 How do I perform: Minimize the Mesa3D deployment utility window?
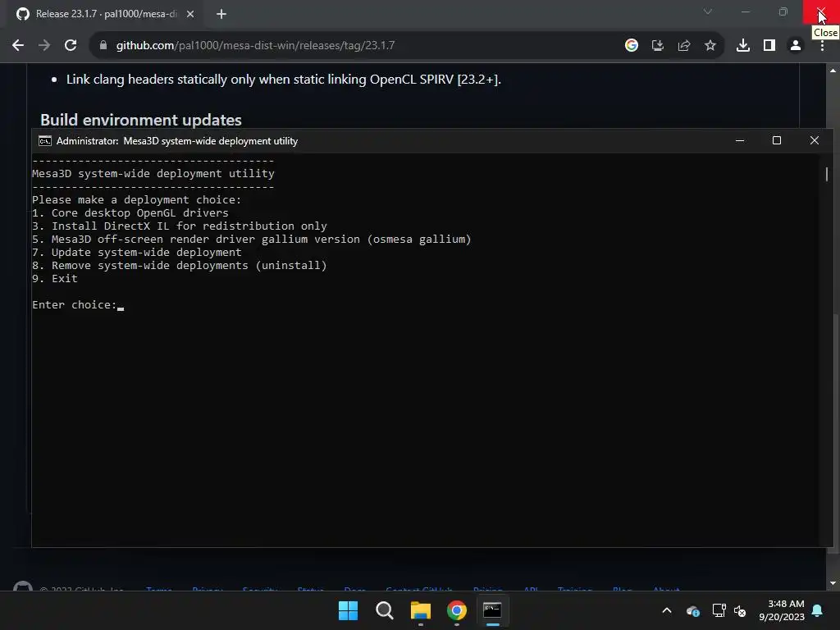[x=740, y=140]
